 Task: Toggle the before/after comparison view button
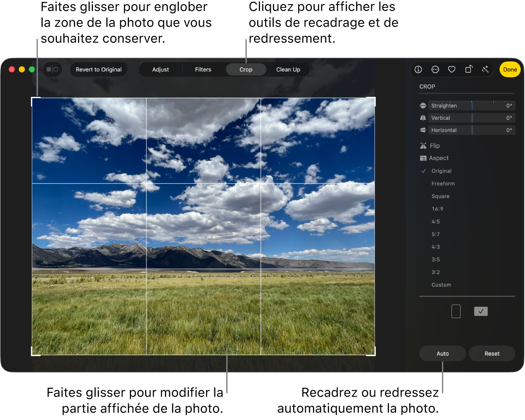[52, 69]
